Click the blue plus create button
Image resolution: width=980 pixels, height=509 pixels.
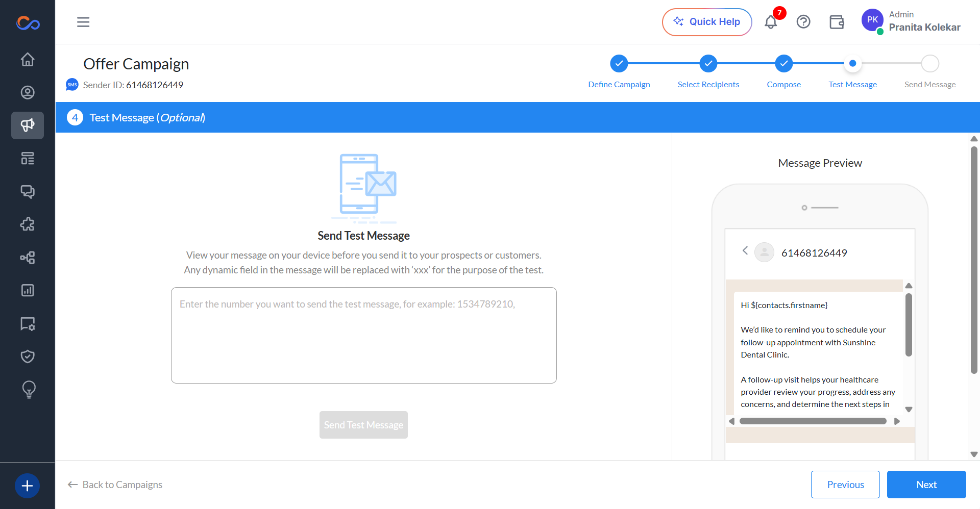(x=28, y=486)
